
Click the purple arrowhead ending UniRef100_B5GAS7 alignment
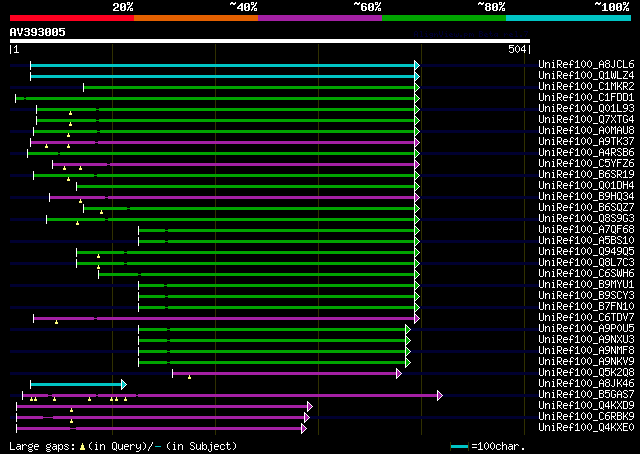pyautogui.click(x=440, y=395)
